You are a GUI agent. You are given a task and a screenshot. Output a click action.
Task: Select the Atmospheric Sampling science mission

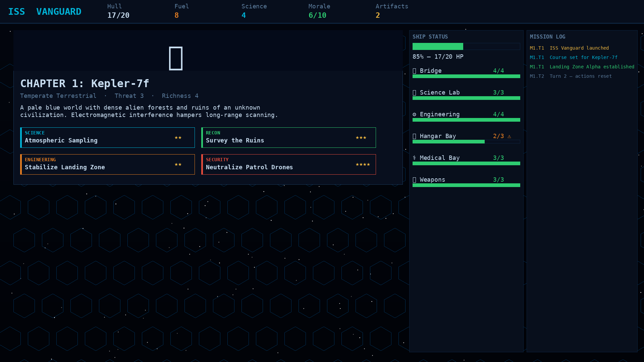(x=107, y=137)
